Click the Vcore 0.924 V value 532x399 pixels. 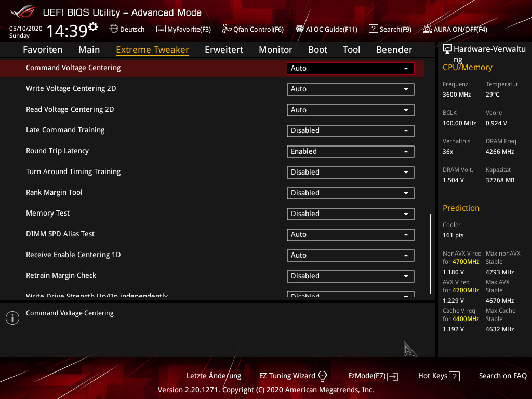[x=496, y=123]
